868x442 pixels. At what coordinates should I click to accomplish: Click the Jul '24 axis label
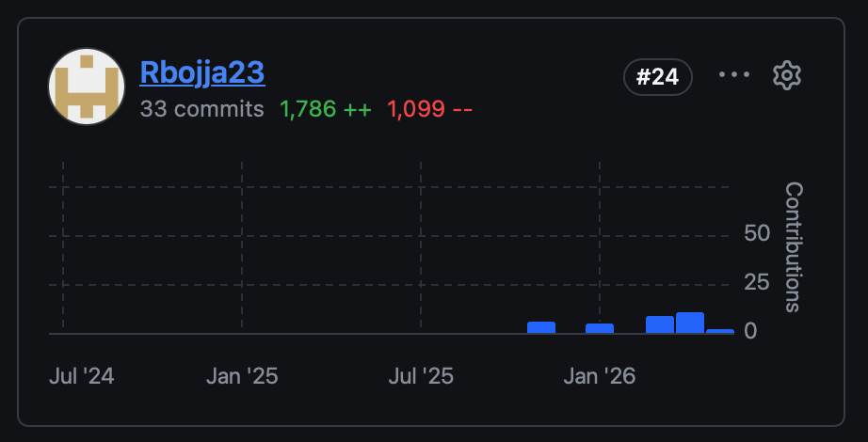(x=81, y=377)
